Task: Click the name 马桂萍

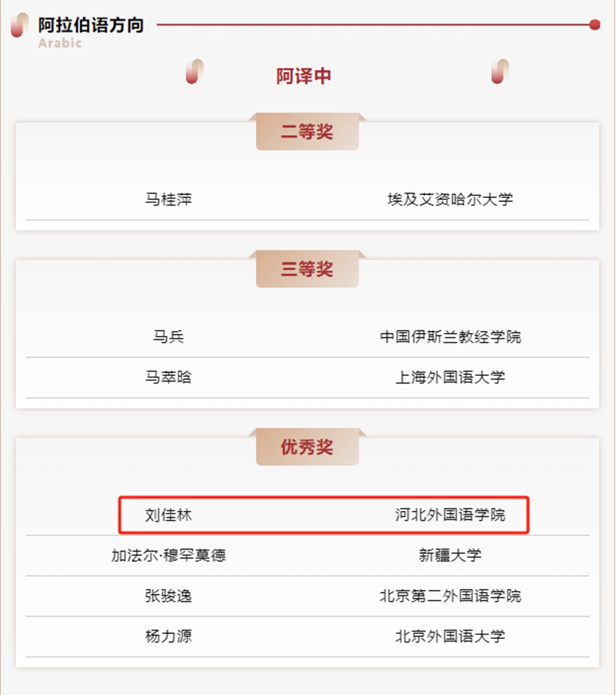Action: (168, 199)
